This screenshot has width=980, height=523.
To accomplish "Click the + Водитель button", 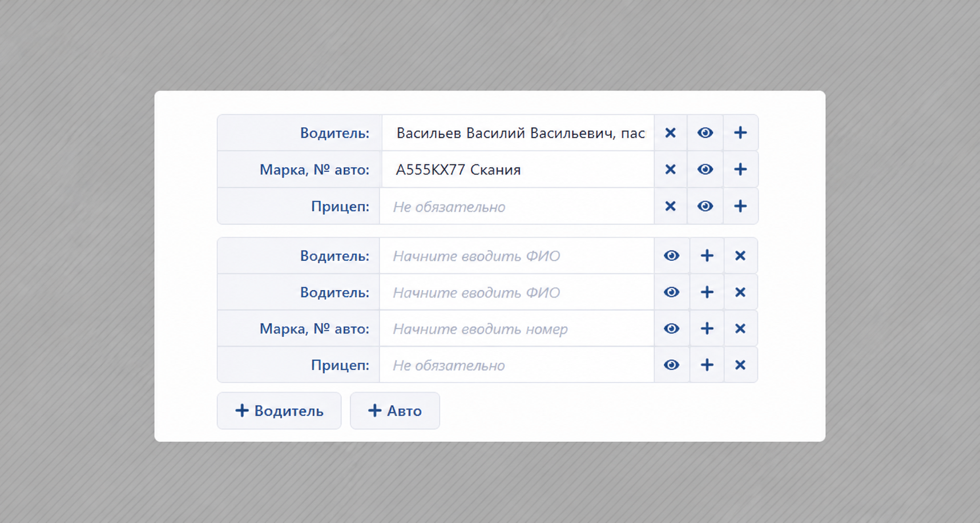I will coord(279,411).
